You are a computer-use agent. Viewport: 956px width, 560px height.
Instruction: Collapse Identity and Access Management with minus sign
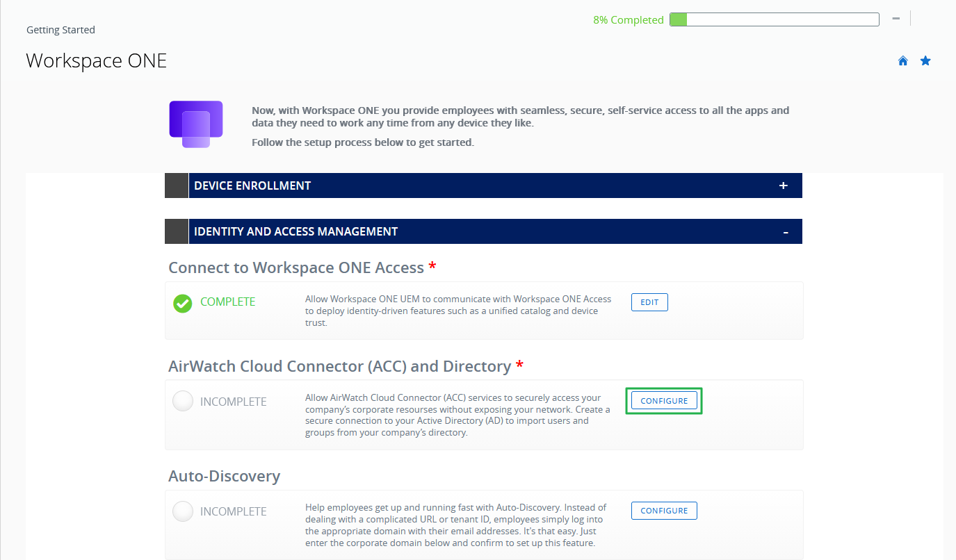786,232
